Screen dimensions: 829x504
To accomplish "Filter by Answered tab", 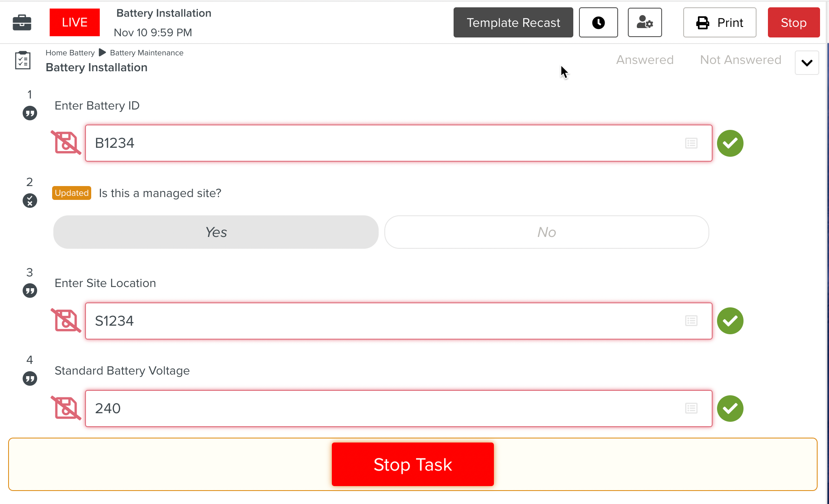I will pos(645,60).
